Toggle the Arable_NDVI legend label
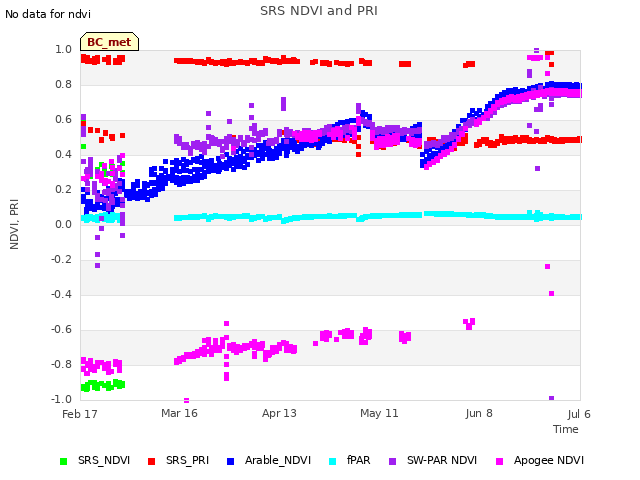 click(278, 460)
